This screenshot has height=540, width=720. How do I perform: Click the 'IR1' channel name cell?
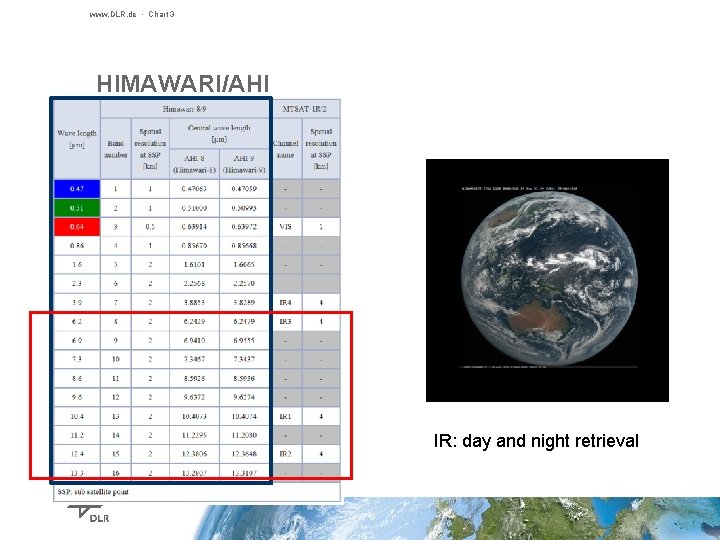pos(286,416)
